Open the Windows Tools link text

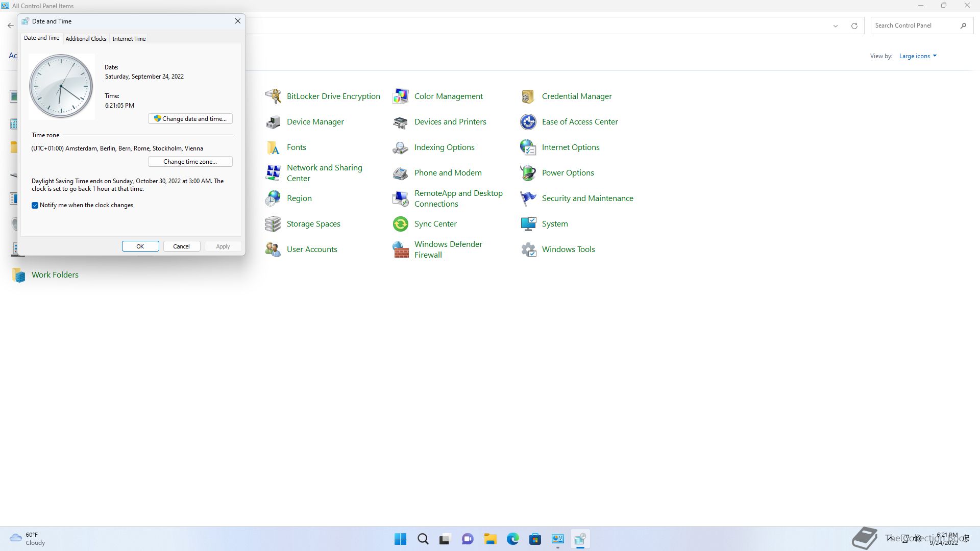click(x=568, y=249)
